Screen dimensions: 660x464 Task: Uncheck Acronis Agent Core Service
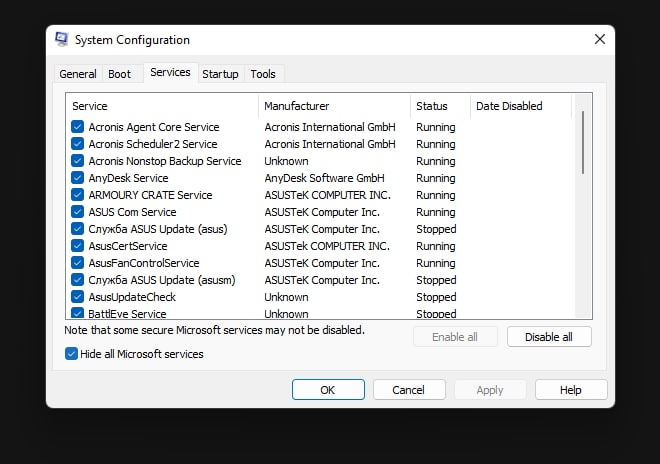[77, 127]
